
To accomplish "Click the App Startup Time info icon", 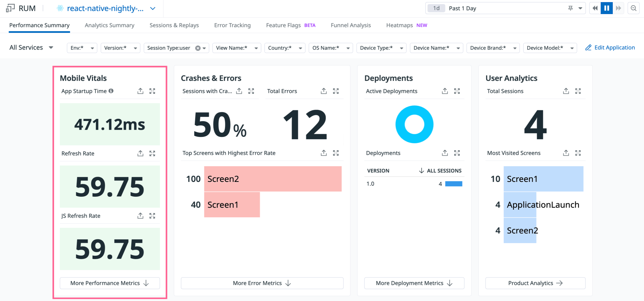I will (x=111, y=91).
